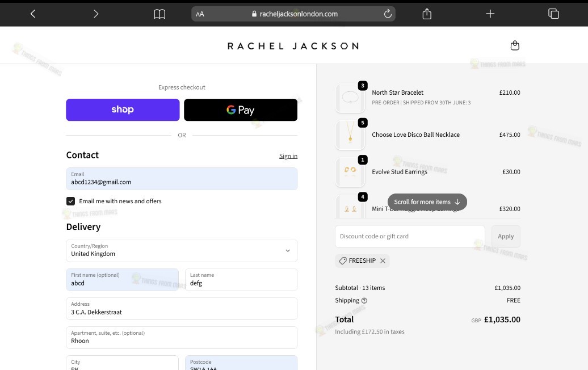The height and width of the screenshot is (370, 588).
Task: Click the £210.00 price
Action: (x=510, y=93)
